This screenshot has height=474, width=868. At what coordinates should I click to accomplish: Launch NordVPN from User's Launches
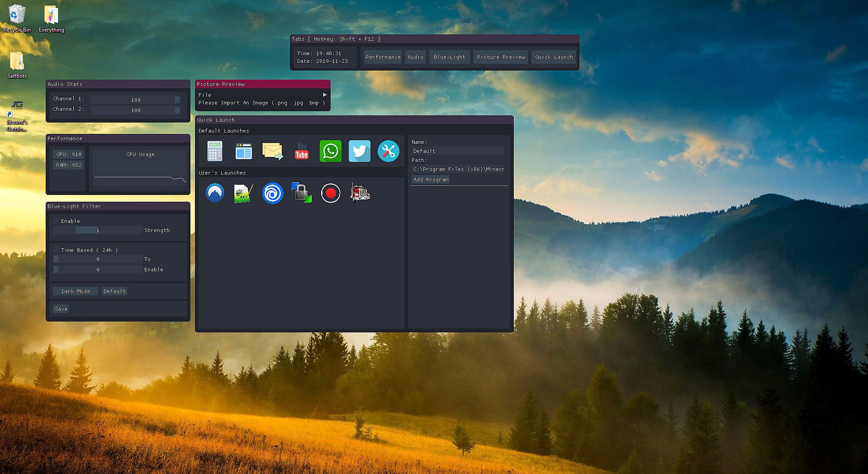(215, 193)
